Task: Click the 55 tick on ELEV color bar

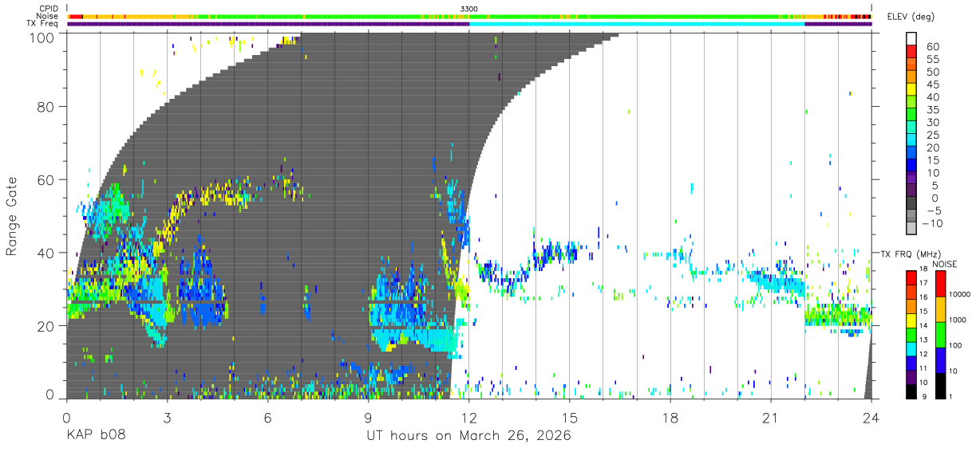Action: 931,59
